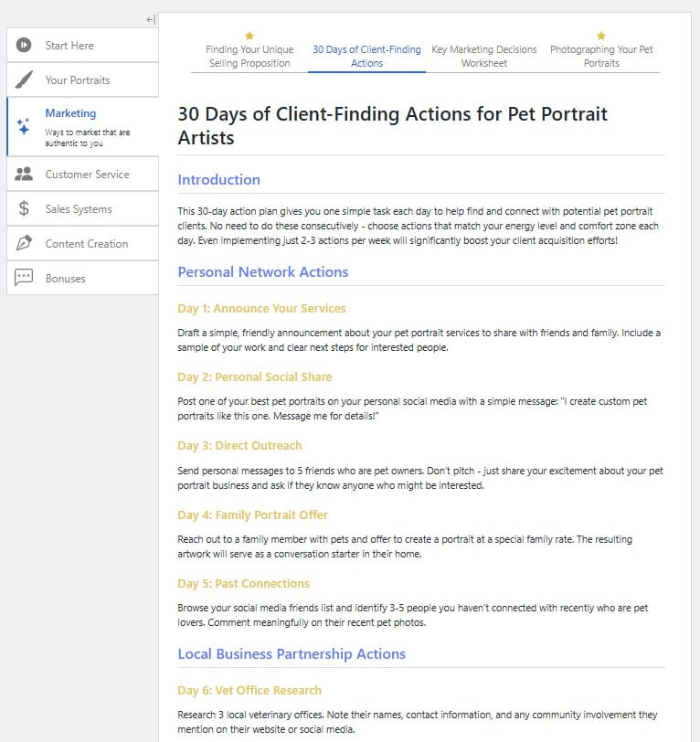Switch to Key Marketing Decisions Worksheet tab
The image size is (700, 742).
pyautogui.click(x=483, y=57)
